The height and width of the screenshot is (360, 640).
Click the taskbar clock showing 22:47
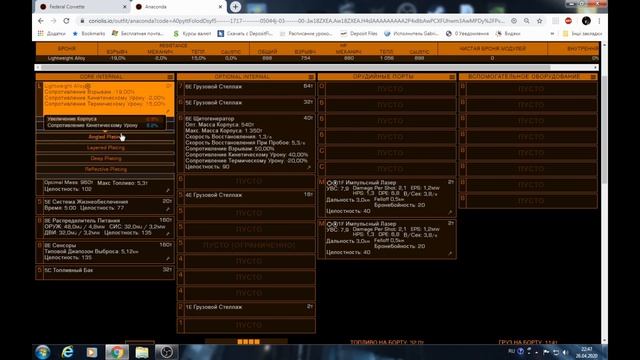(x=587, y=352)
